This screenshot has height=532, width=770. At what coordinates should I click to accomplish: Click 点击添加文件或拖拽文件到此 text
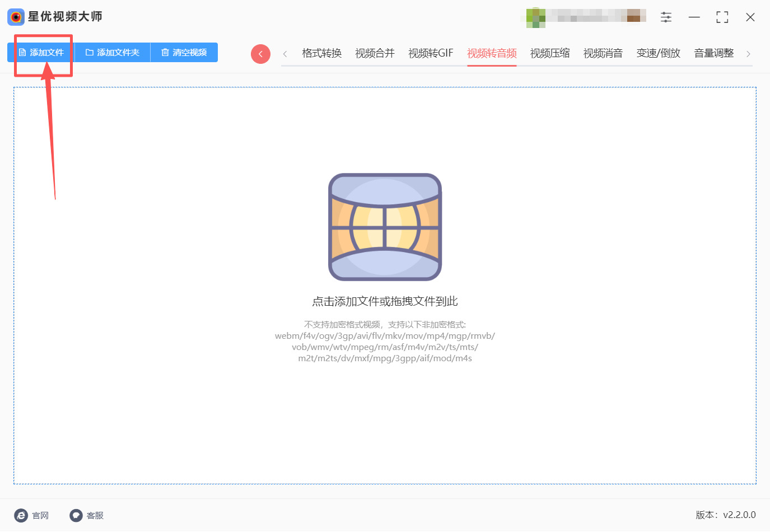coord(385,301)
